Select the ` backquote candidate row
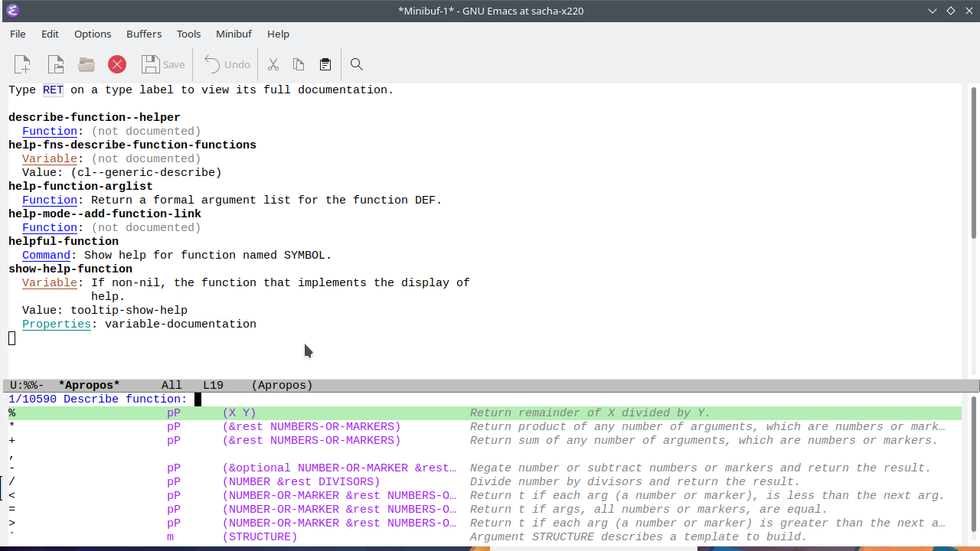Image resolution: width=980 pixels, height=551 pixels. [x=485, y=536]
